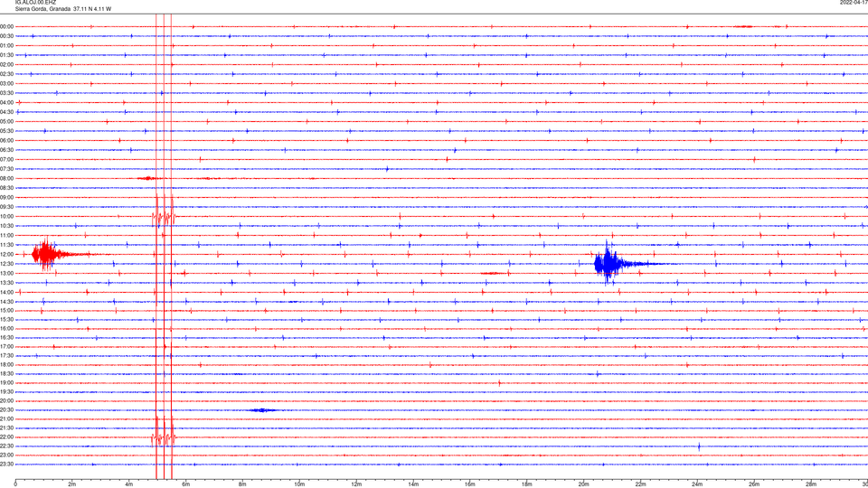Click the red calibration pulse on the 22:00 trace

[x=164, y=436]
